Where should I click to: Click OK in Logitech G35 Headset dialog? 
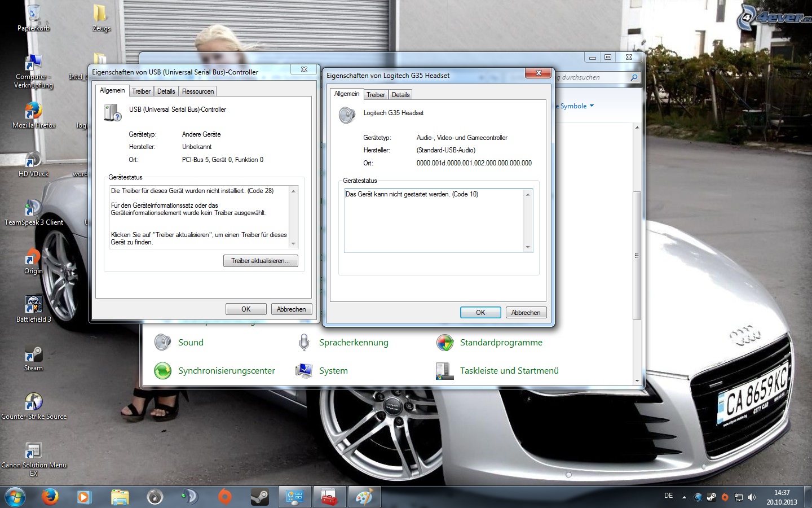point(480,313)
